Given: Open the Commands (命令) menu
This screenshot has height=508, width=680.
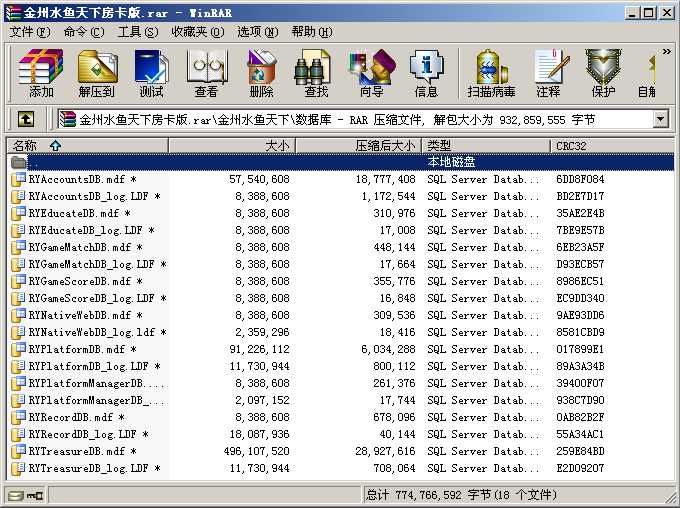Looking at the screenshot, I should [84, 32].
